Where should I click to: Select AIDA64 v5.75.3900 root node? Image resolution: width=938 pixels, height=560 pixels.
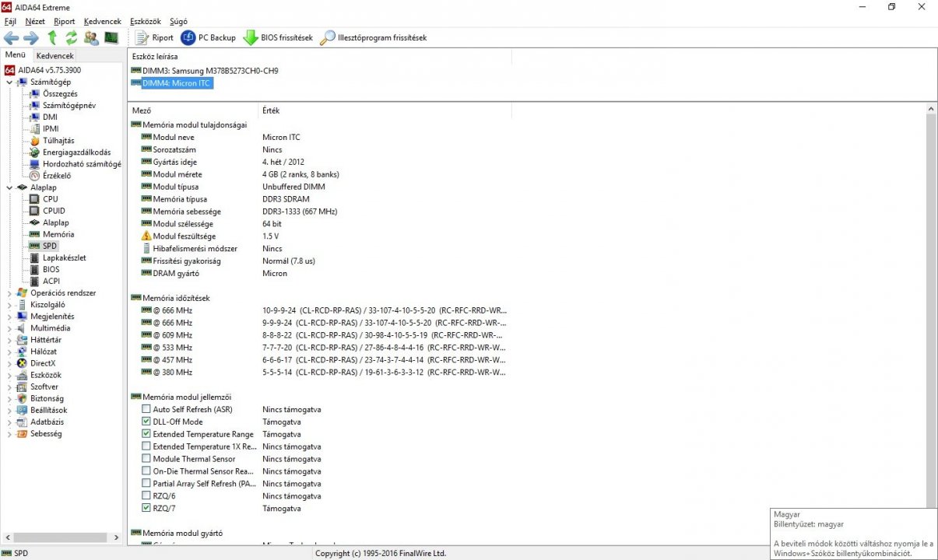[43, 70]
